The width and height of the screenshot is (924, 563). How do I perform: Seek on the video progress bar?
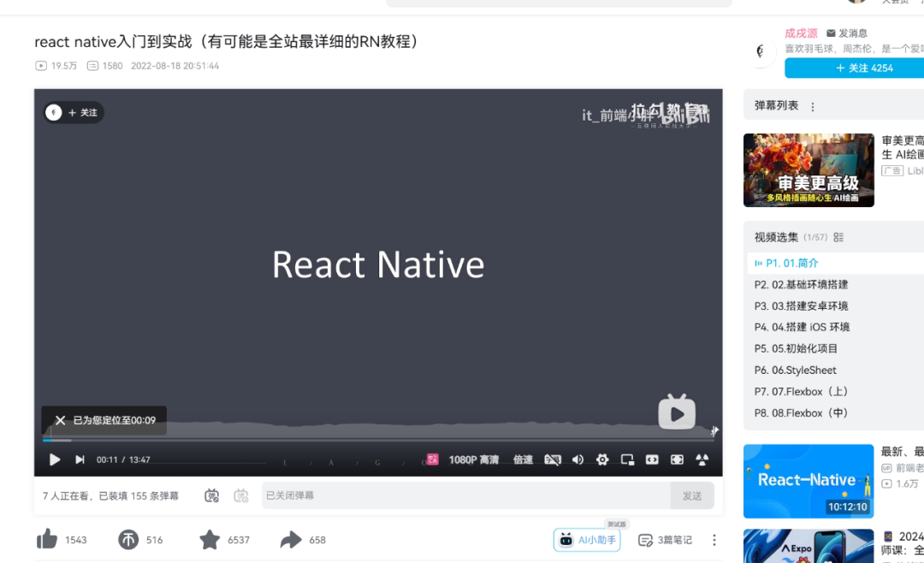pos(378,441)
